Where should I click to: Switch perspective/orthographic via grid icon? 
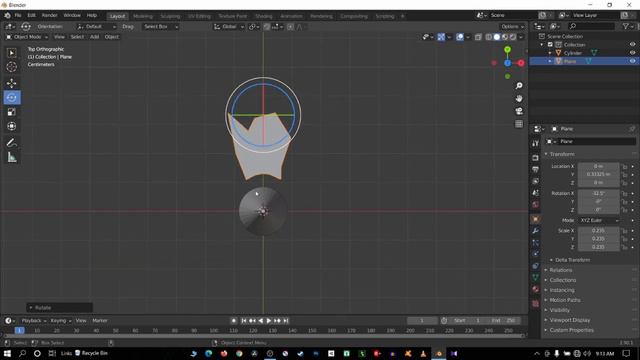click(519, 124)
